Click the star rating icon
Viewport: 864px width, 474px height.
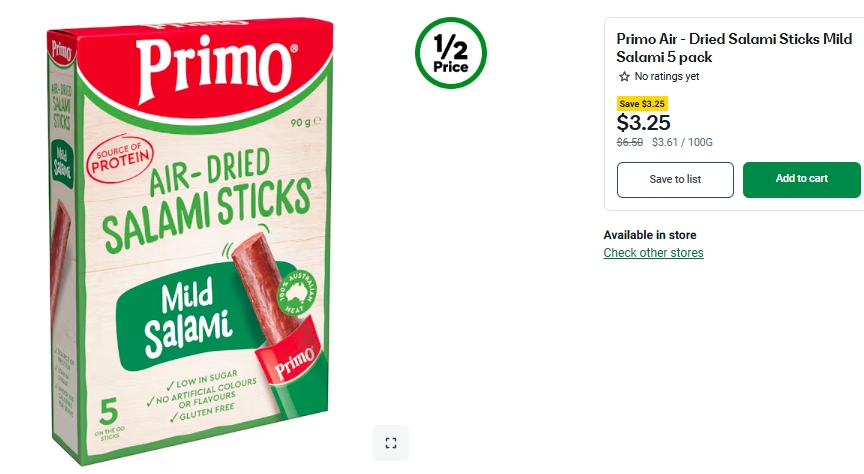coord(624,77)
